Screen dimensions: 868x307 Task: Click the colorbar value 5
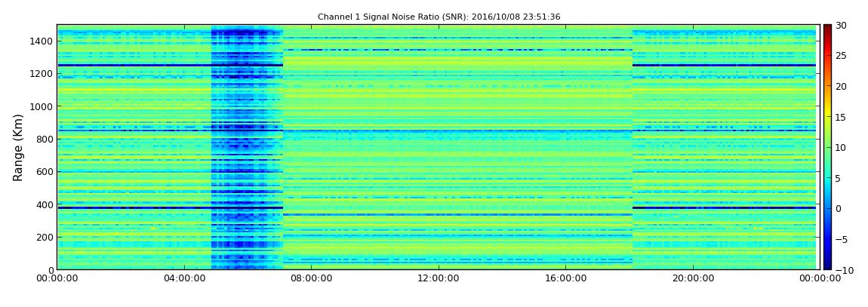click(x=839, y=178)
